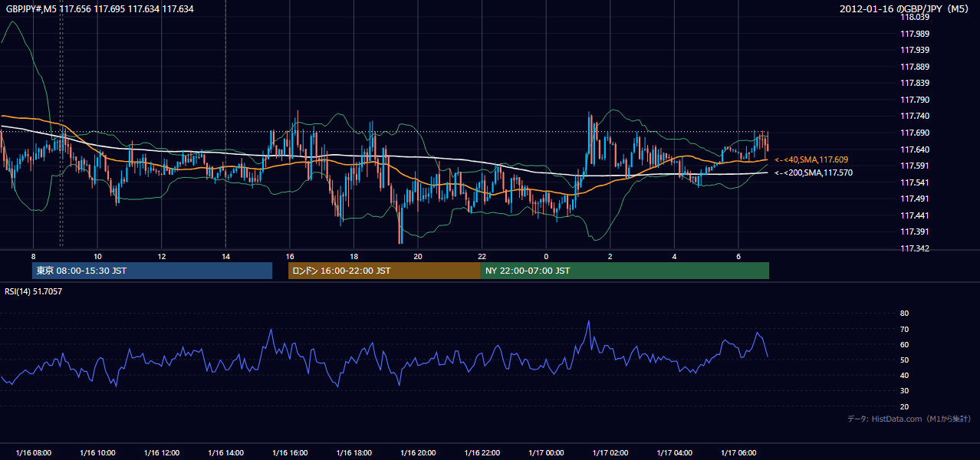The image size is (980, 460).
Task: Click the 2012-01-16 GBP/JPY (M5) chart title
Action: tap(905, 8)
